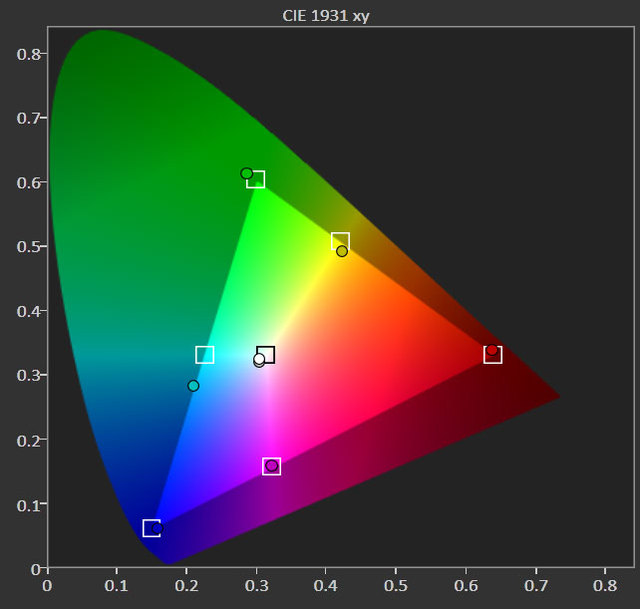Screen dimensions: 640x609
Task: Click the 0.1 label on vertical axis
Action: [x=28, y=505]
